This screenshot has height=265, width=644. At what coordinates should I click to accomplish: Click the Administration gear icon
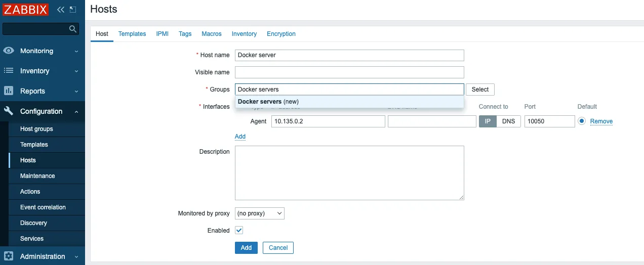[x=9, y=256]
